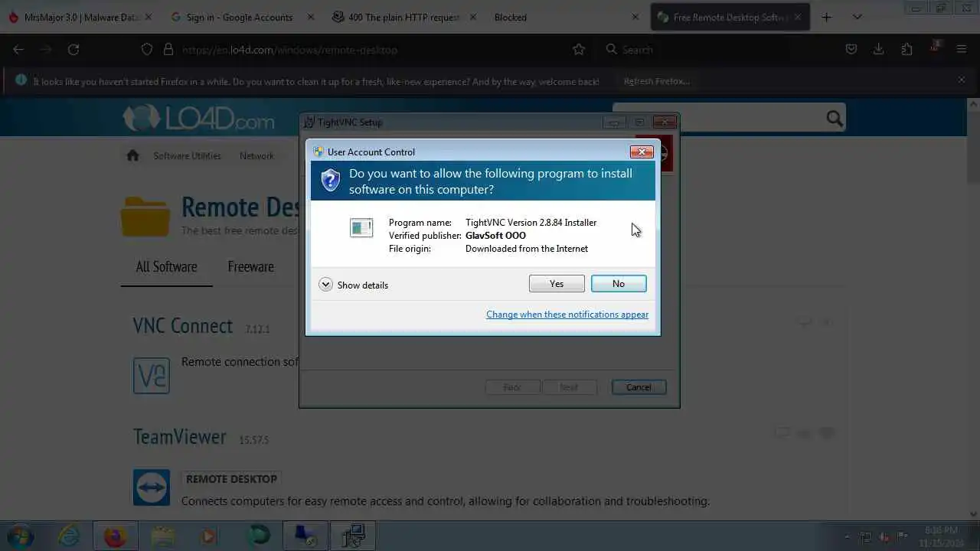The image size is (980, 551).
Task: Click the LO4D.com logo
Action: 198,118
